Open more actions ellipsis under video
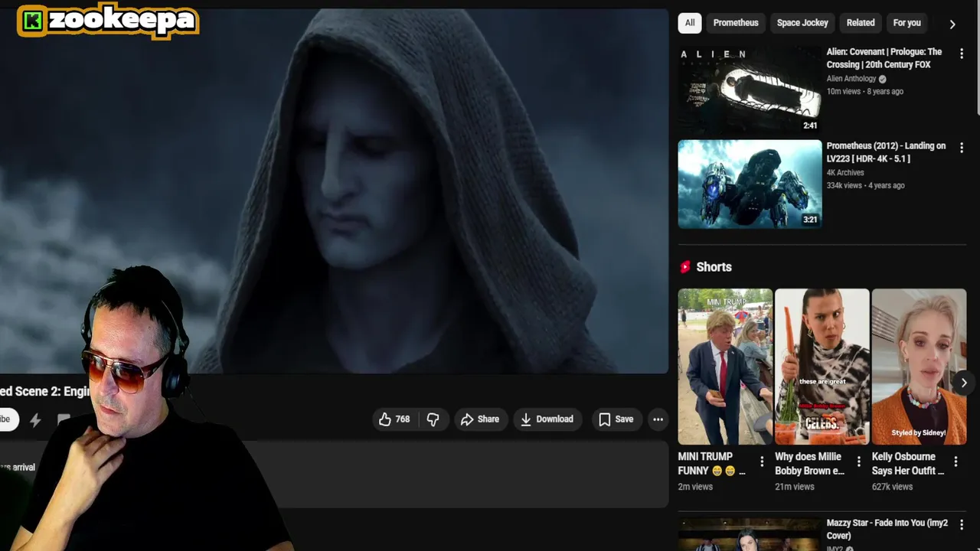Screen dimensions: 980x551 click(658, 419)
